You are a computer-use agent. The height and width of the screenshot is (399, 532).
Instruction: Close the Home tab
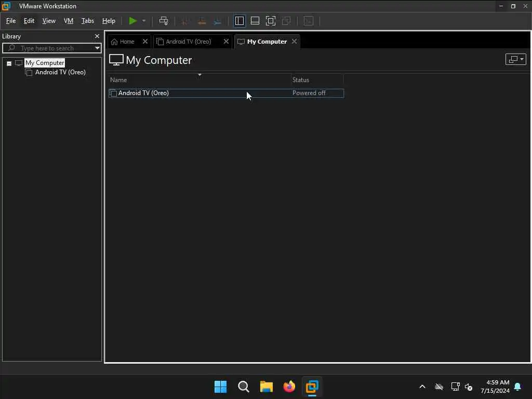click(145, 42)
